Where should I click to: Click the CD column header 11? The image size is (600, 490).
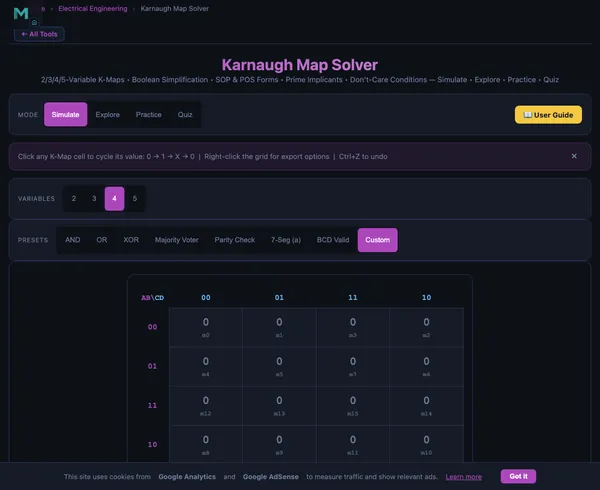353,298
